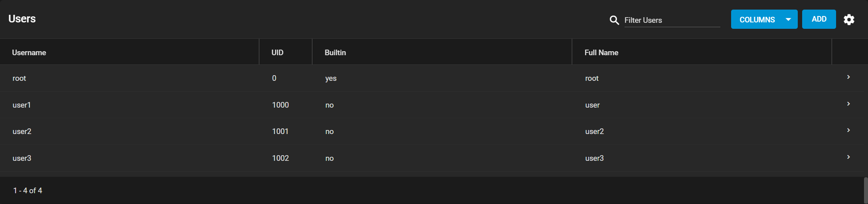Viewport: 868px width, 204px height.
Task: Click the COLUMNS dropdown arrow
Action: pos(788,19)
